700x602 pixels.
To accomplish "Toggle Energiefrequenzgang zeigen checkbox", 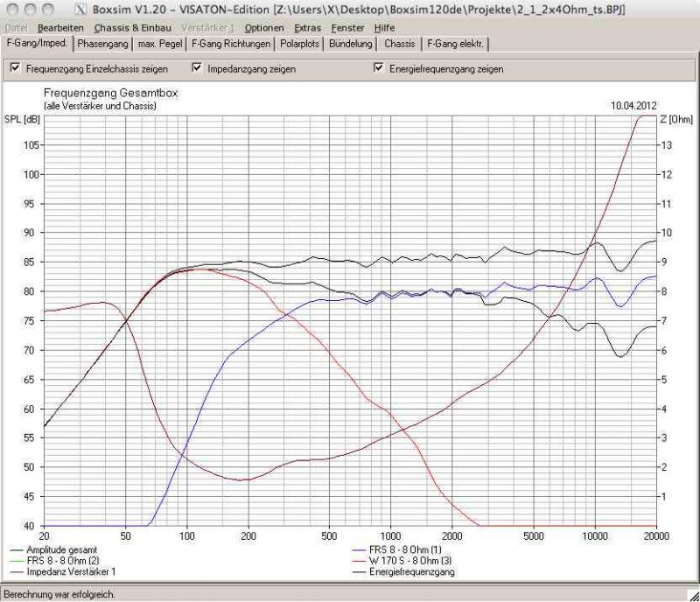I will (x=379, y=68).
